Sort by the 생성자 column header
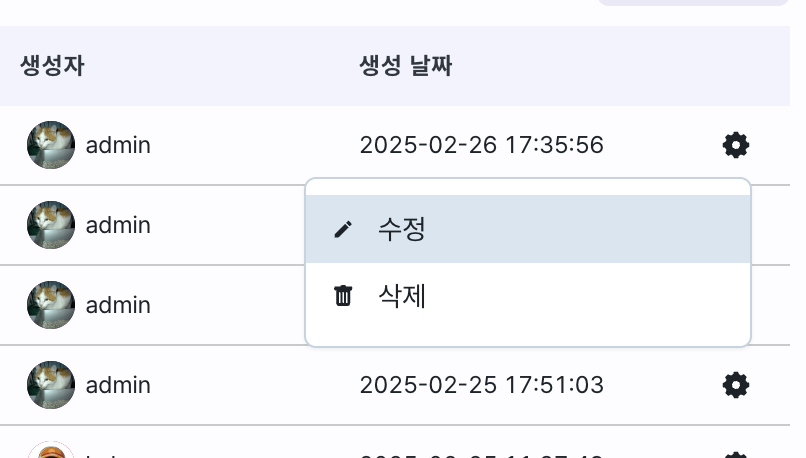806x458 pixels. (x=52, y=66)
